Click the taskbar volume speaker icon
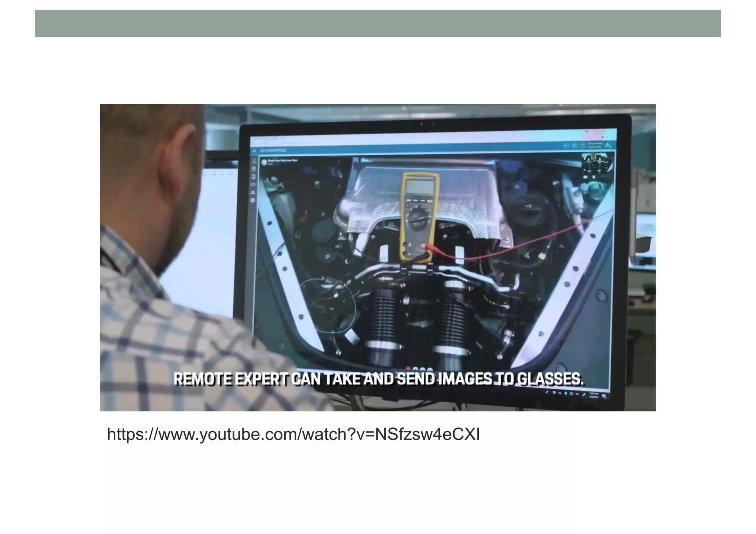Image resolution: width=756 pixels, height=534 pixels. [x=577, y=394]
